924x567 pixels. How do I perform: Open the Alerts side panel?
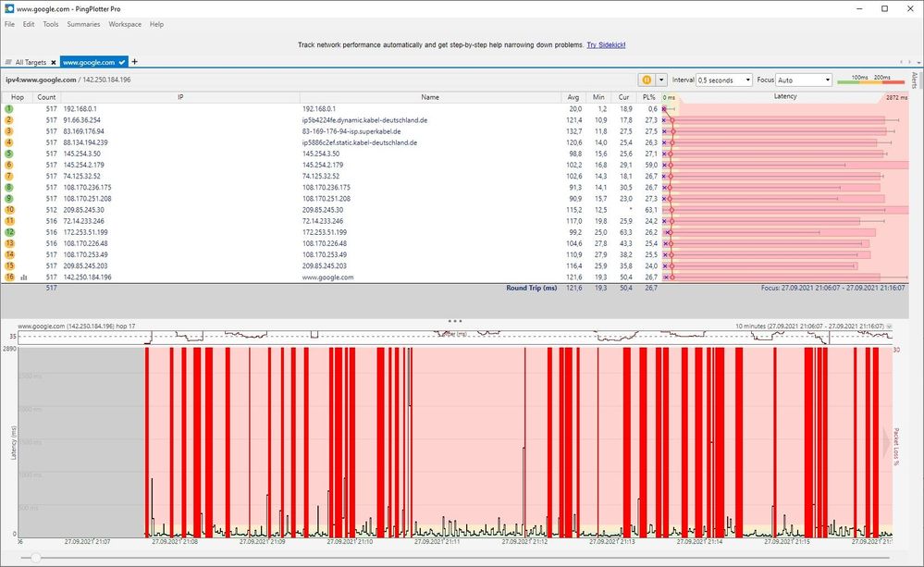[915, 80]
